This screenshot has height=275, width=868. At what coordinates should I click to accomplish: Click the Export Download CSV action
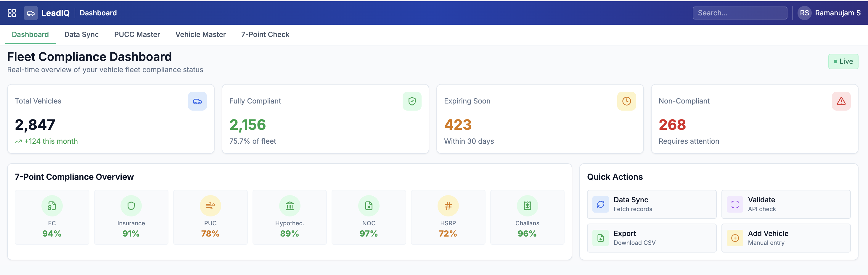click(651, 238)
